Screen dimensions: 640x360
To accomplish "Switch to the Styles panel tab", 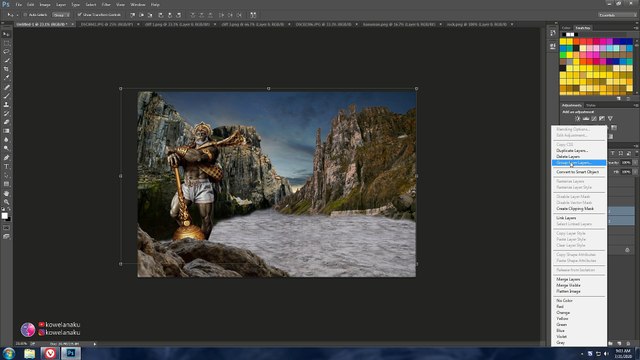I will [591, 105].
